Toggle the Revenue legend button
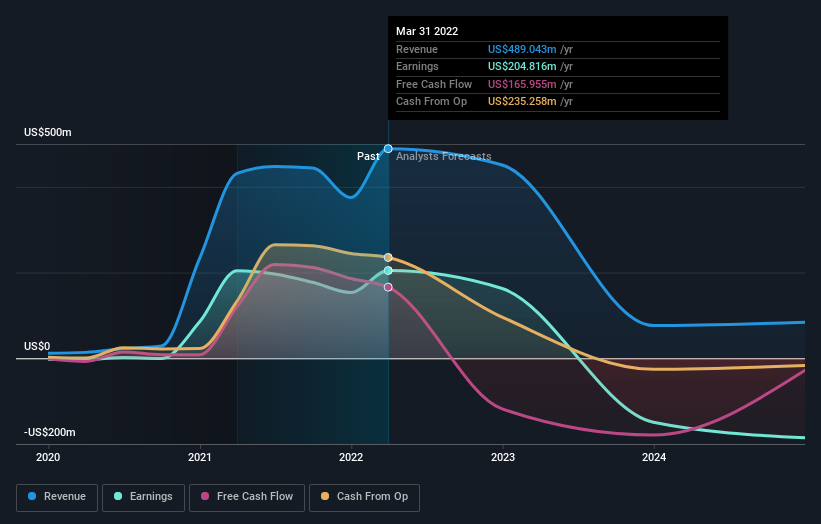821x524 pixels. pyautogui.click(x=57, y=497)
